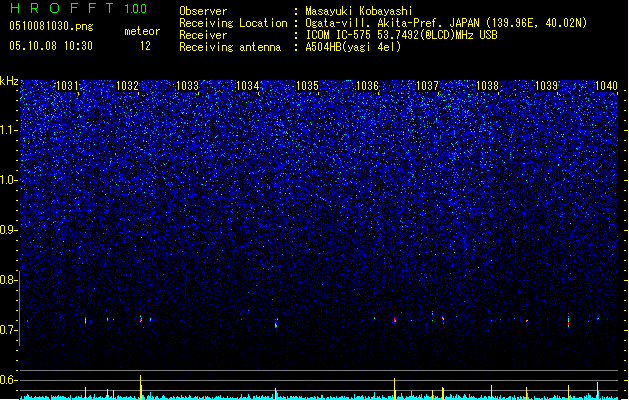
Task: Click time marker 1032
Action: pos(127,85)
